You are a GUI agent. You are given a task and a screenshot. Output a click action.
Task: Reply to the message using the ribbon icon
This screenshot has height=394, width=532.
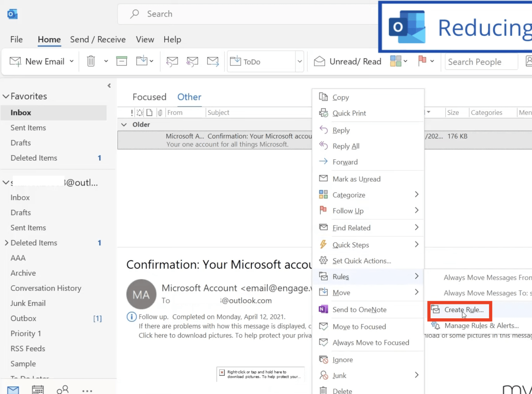172,61
